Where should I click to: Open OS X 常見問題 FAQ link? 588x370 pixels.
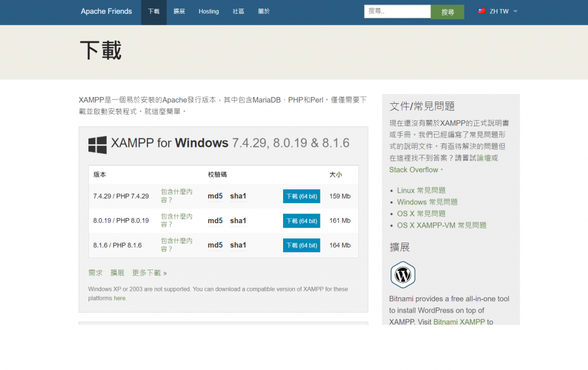coord(421,214)
